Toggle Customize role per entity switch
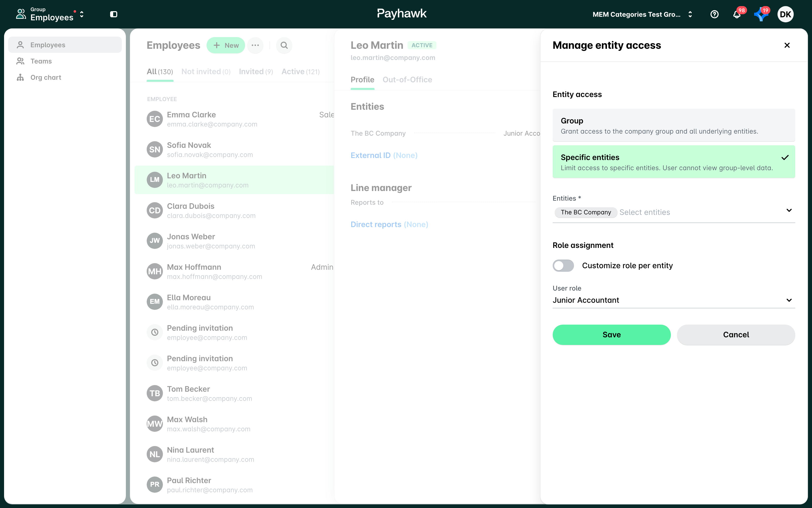Screen dimensions: 812x508 tap(563, 265)
